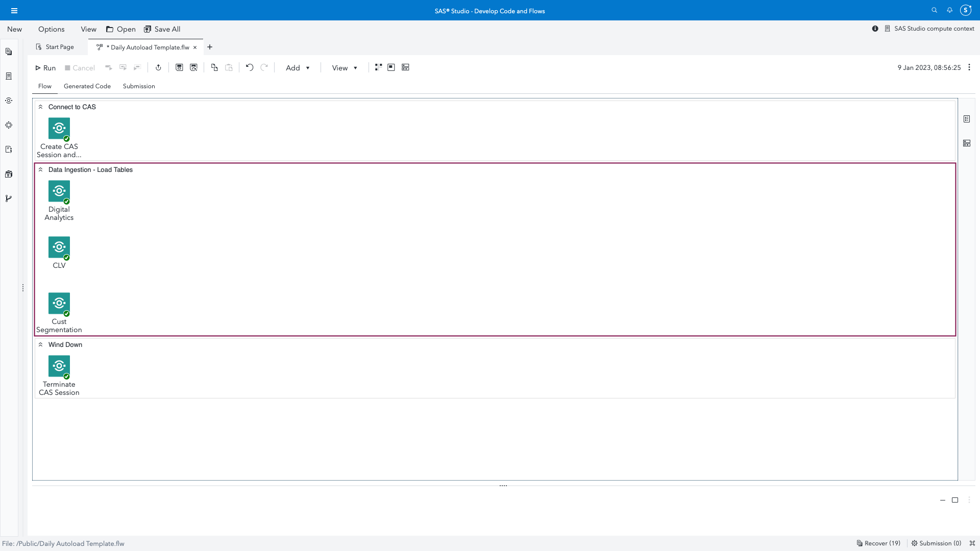Switch to the Generated Code tab

point(87,86)
